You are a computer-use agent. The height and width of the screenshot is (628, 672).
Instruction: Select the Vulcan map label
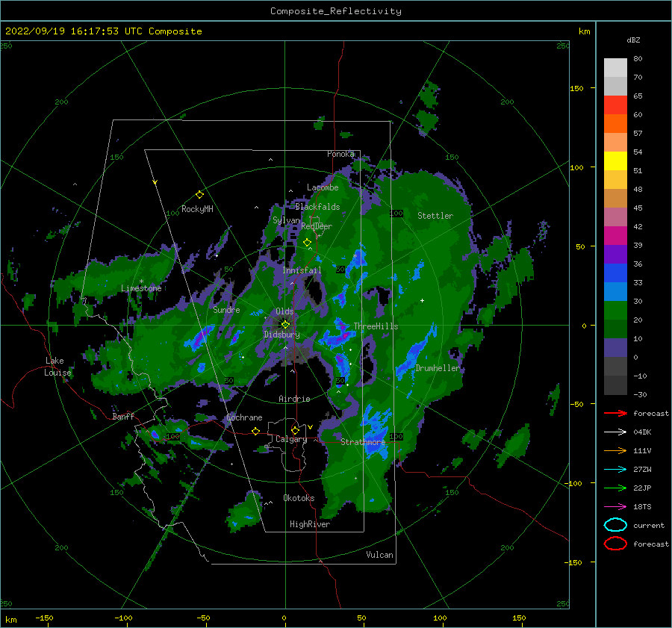379,555
